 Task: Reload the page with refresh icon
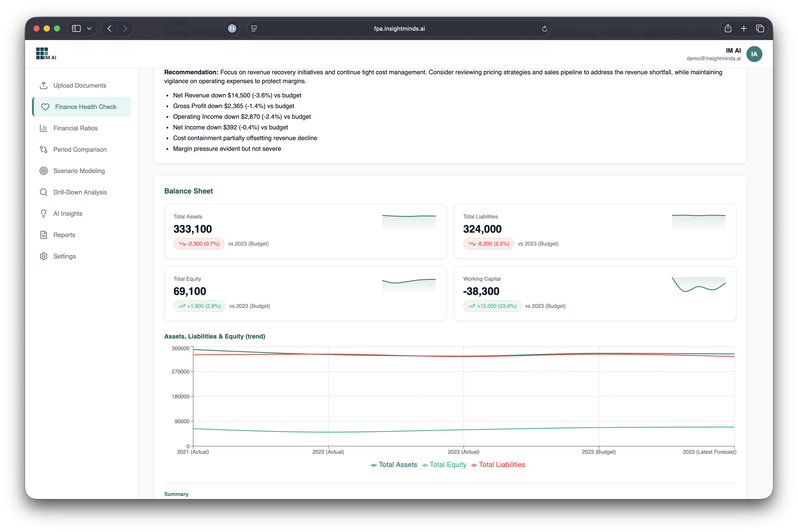pos(545,29)
